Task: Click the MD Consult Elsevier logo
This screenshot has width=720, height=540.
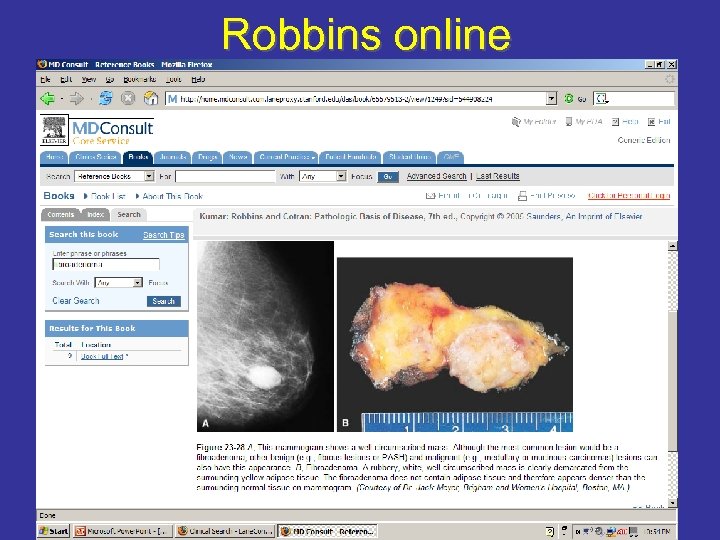Action: [97, 130]
